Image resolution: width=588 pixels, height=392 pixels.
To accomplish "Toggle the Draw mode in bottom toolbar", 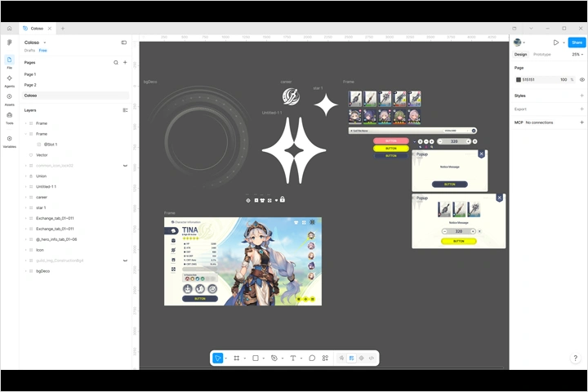I will [x=341, y=359].
